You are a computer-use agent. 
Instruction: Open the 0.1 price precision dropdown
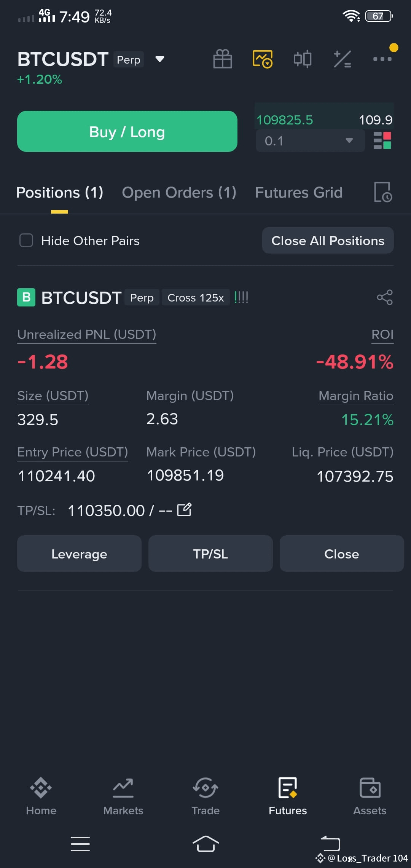click(310, 140)
